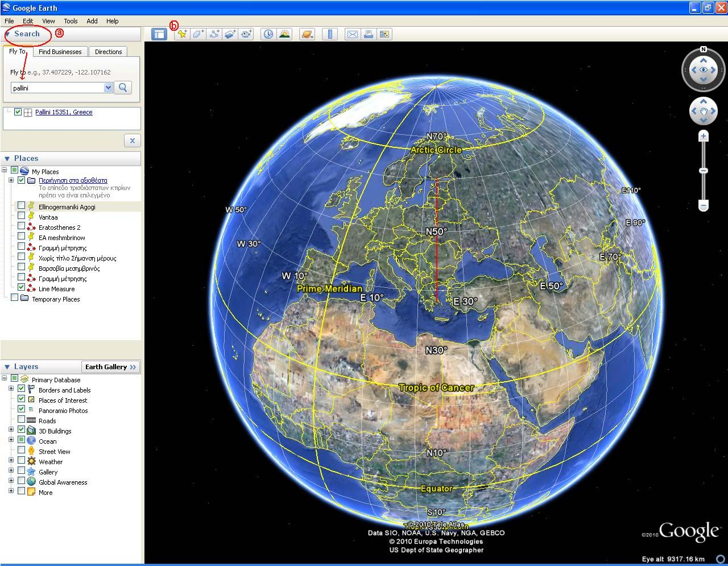
Task: Open the Ruler measurement tool
Action: 330,34
